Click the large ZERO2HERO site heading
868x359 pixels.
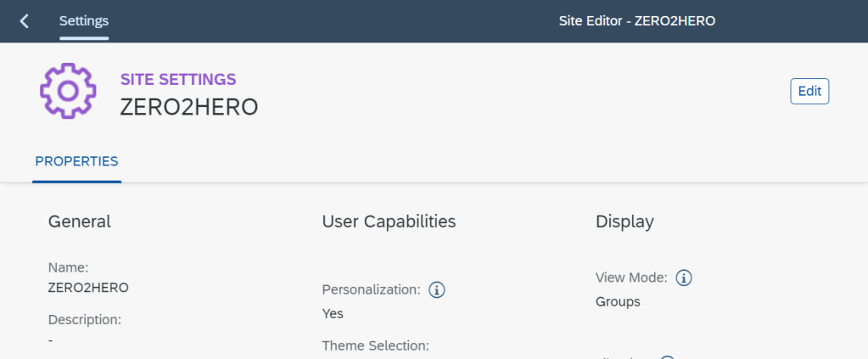coord(188,107)
